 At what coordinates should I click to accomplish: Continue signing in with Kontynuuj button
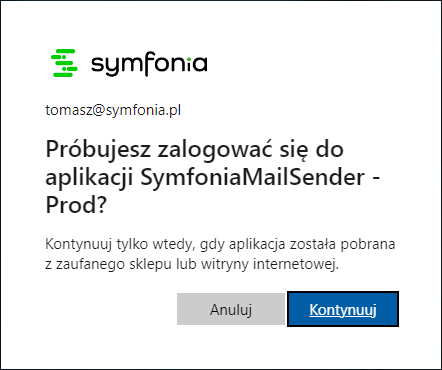[x=343, y=309]
